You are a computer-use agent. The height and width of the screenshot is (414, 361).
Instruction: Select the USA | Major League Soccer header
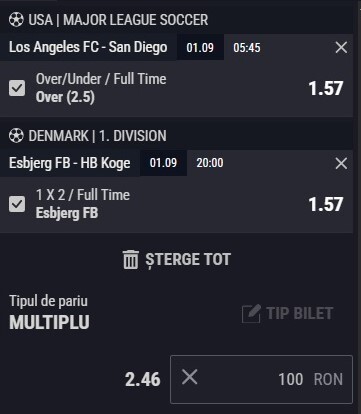[x=118, y=20]
